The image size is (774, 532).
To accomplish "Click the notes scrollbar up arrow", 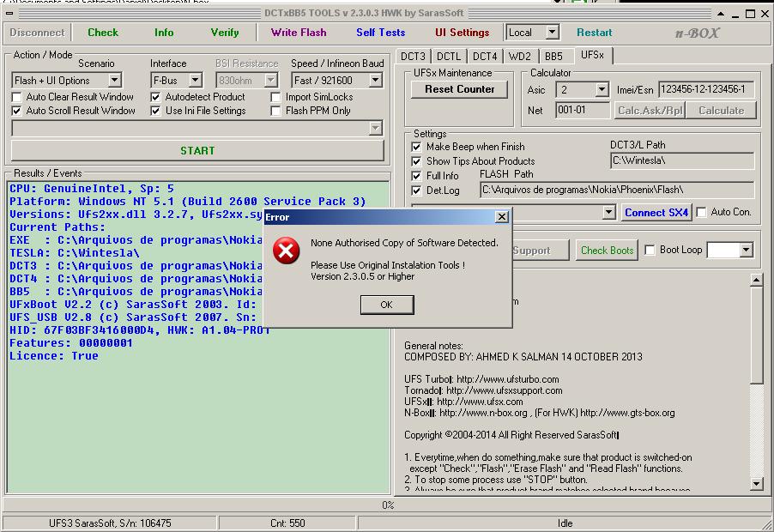I will tap(756, 281).
